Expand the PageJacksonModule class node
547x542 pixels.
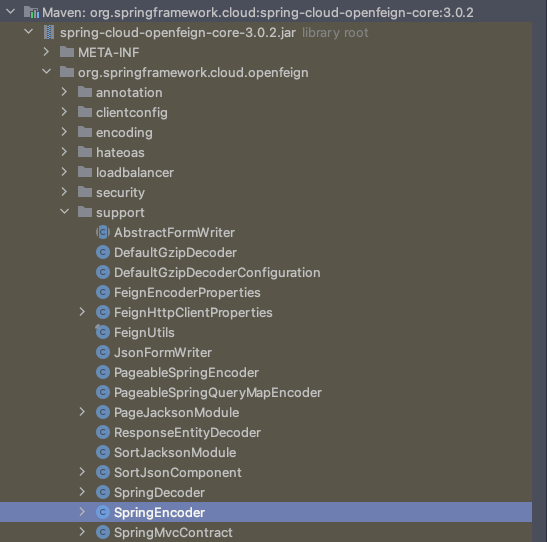[82, 412]
